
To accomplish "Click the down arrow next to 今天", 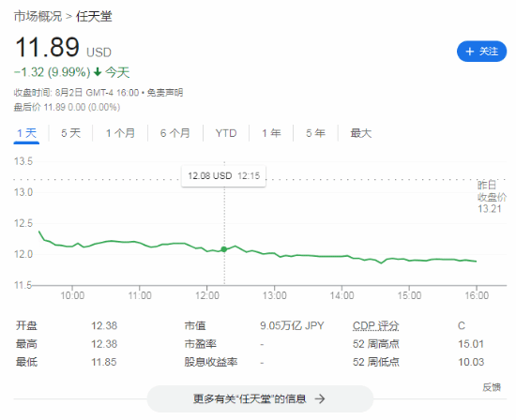I will tap(98, 71).
